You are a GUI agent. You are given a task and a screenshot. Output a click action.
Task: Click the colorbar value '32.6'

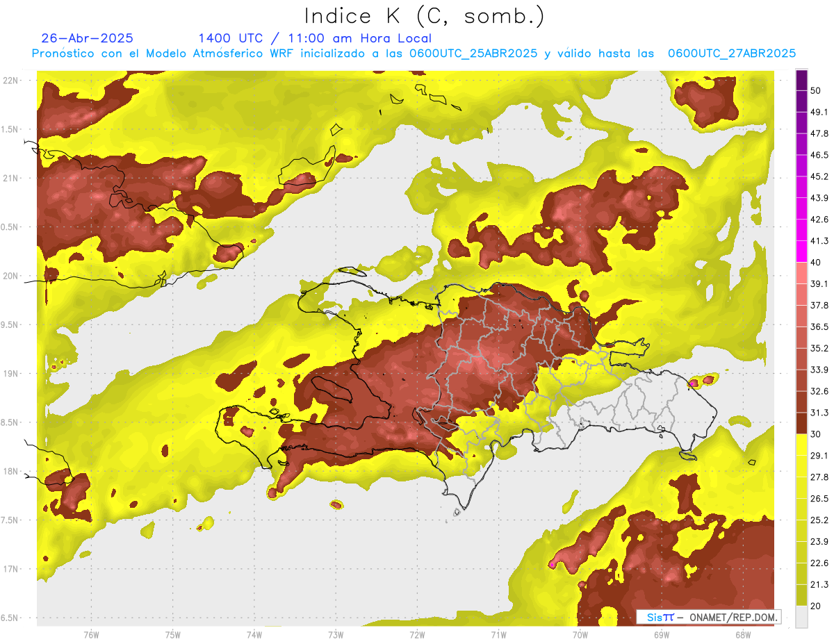[819, 391]
